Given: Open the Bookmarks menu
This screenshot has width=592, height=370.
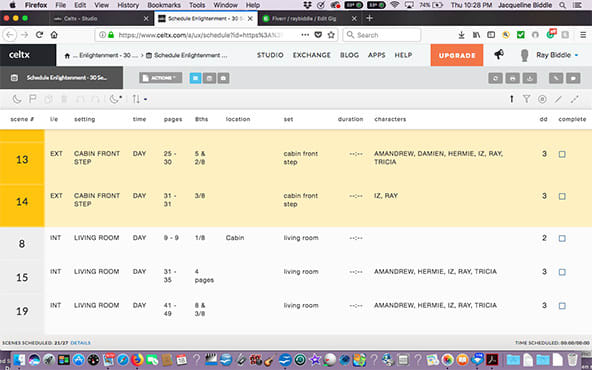Looking at the screenshot, I should 164,5.
